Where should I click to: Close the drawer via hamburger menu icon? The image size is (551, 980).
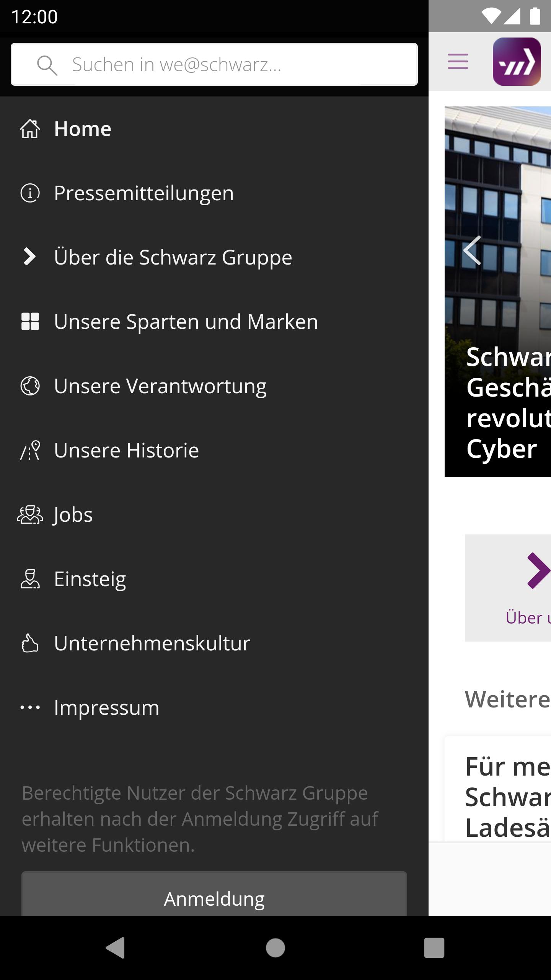[458, 62]
